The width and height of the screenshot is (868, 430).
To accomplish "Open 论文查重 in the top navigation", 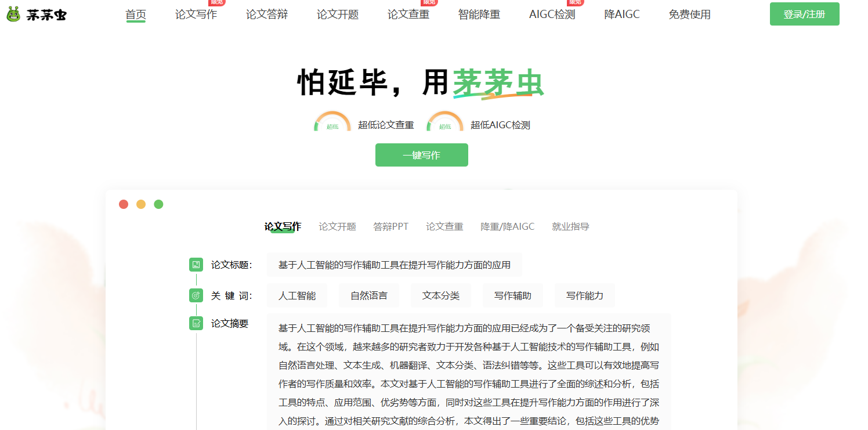I will coord(408,15).
